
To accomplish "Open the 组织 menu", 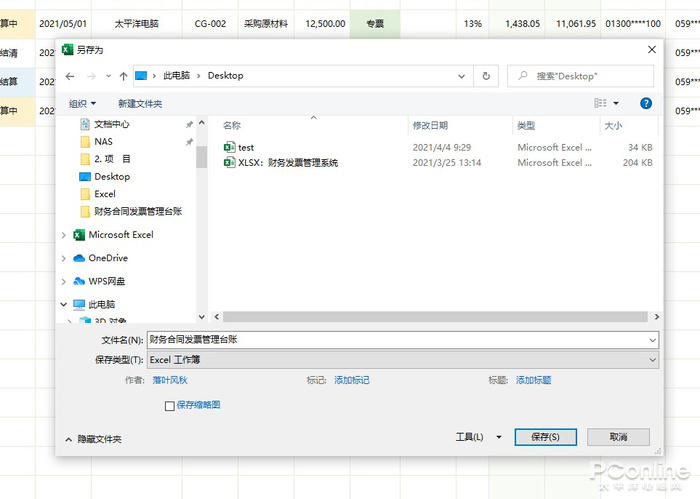I will [x=83, y=104].
